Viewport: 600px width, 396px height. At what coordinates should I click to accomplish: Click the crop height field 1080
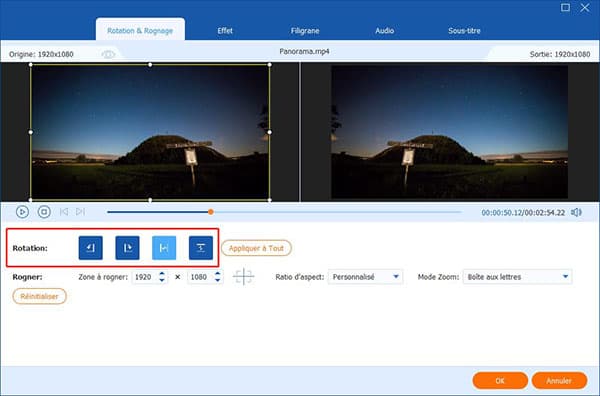200,277
